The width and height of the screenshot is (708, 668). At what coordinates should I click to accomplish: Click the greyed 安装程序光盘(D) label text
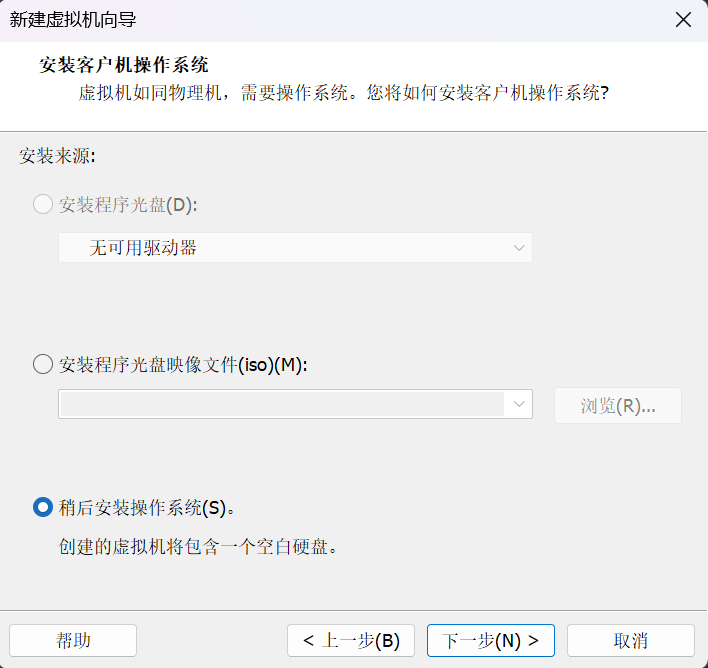click(128, 205)
